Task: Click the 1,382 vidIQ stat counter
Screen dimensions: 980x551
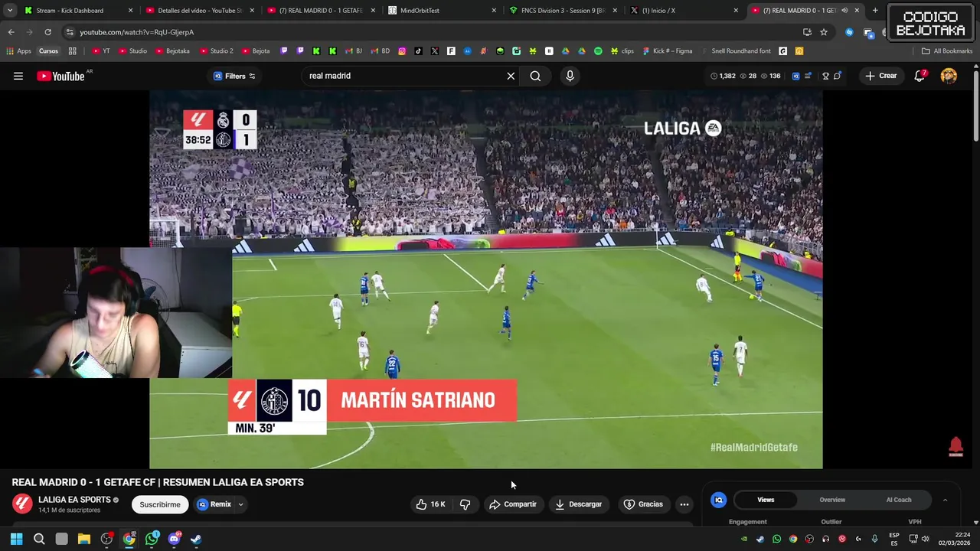Action: pos(723,76)
